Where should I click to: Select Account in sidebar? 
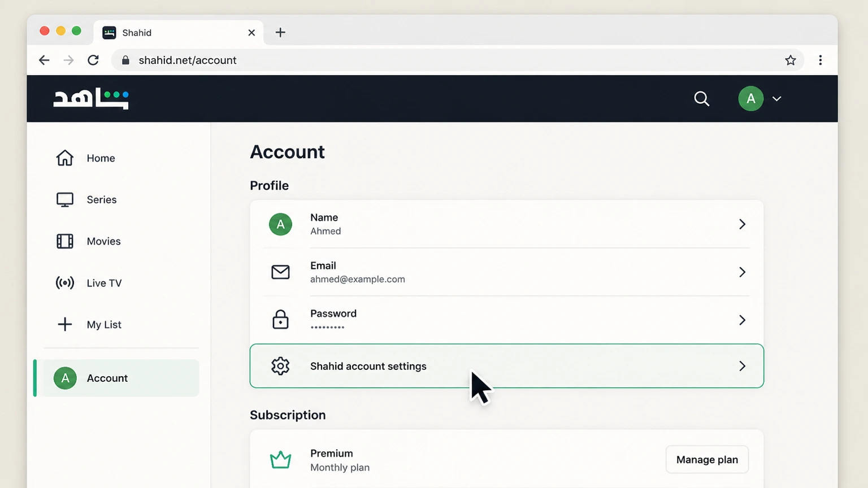point(116,378)
